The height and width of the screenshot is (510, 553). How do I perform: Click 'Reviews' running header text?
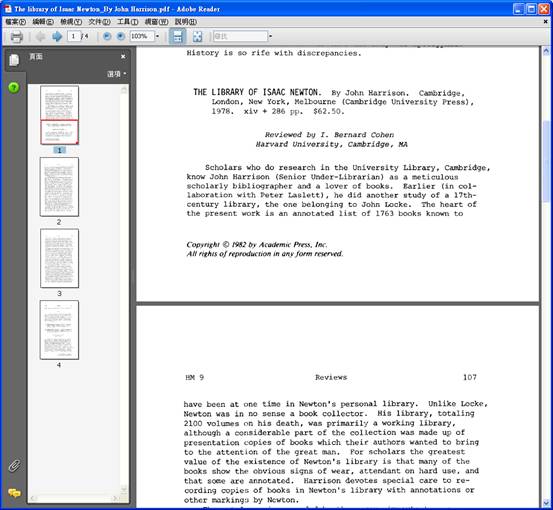coord(331,377)
